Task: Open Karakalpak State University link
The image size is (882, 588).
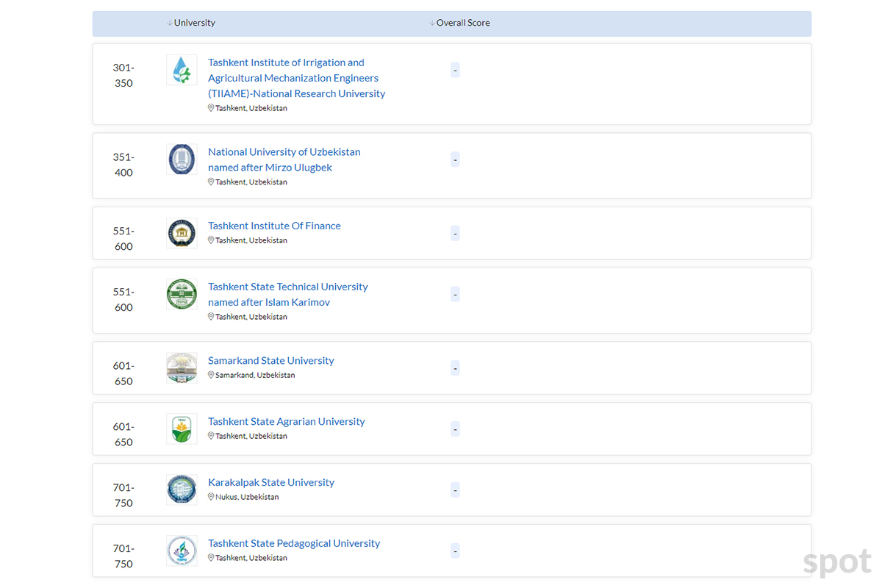Action: [x=271, y=482]
